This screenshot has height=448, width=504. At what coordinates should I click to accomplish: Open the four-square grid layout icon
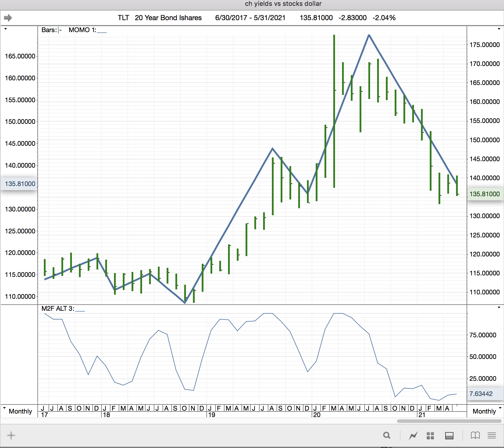430,436
